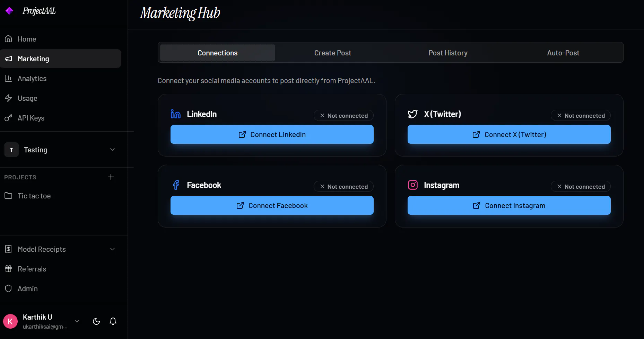Open API Keys page
The image size is (644, 339).
tap(61, 118)
